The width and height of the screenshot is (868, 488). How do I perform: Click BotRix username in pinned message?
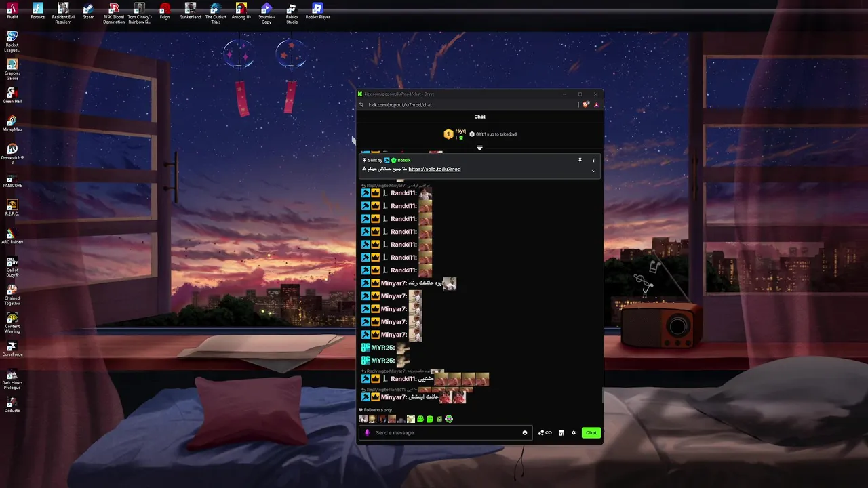[x=404, y=161]
